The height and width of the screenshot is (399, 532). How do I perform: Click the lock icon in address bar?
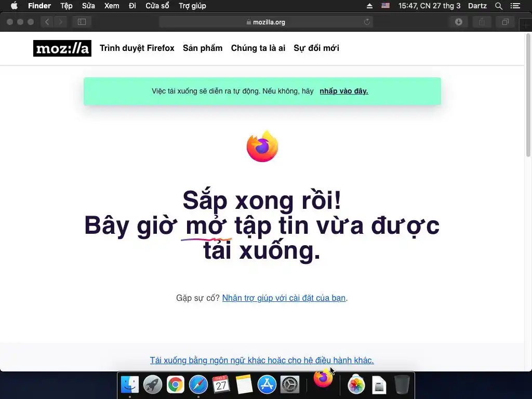tap(249, 22)
